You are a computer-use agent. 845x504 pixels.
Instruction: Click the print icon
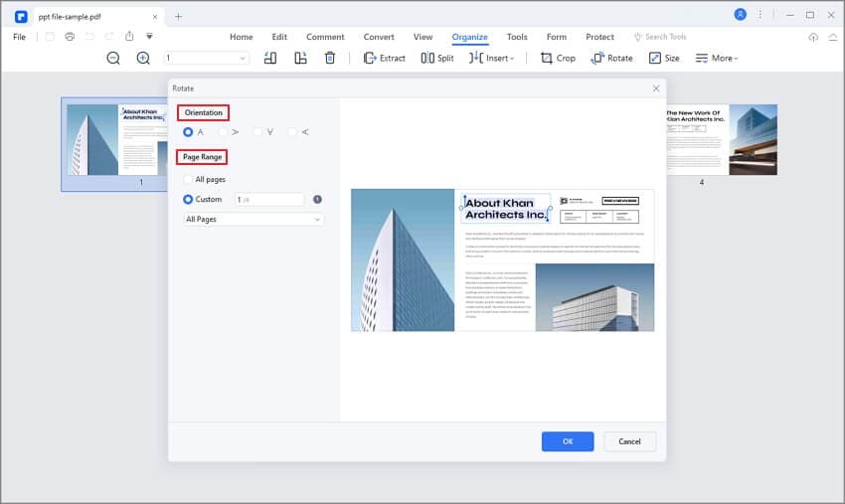click(70, 37)
